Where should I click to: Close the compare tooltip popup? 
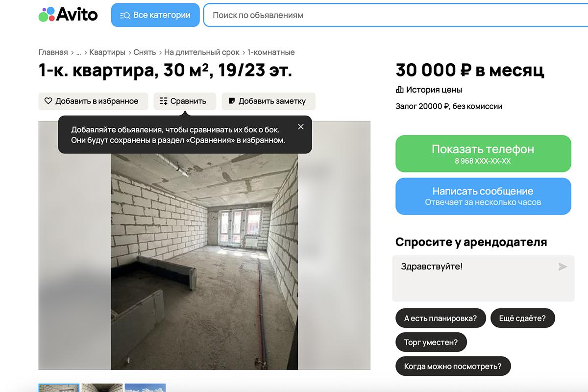coord(301,126)
